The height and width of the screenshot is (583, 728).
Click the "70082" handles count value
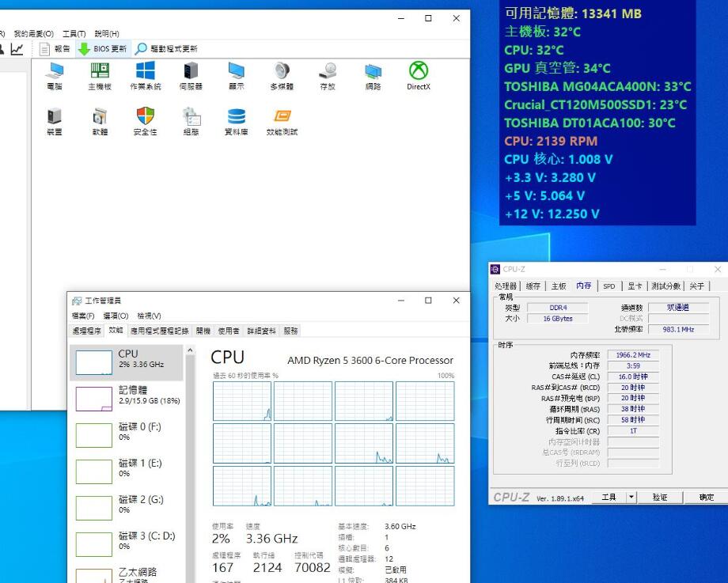point(313,567)
